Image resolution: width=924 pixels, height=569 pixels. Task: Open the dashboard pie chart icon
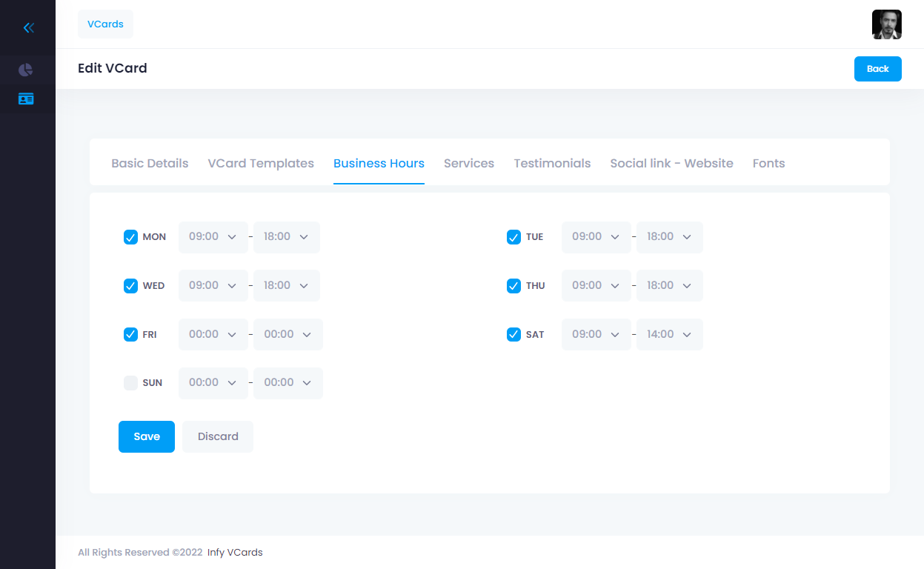[26, 70]
